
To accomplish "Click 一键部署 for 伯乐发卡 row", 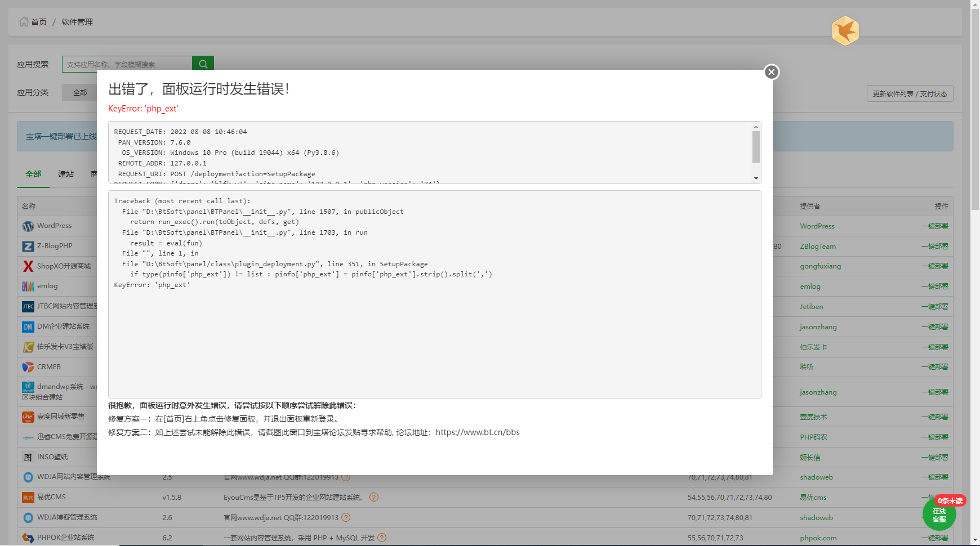I will (x=935, y=347).
